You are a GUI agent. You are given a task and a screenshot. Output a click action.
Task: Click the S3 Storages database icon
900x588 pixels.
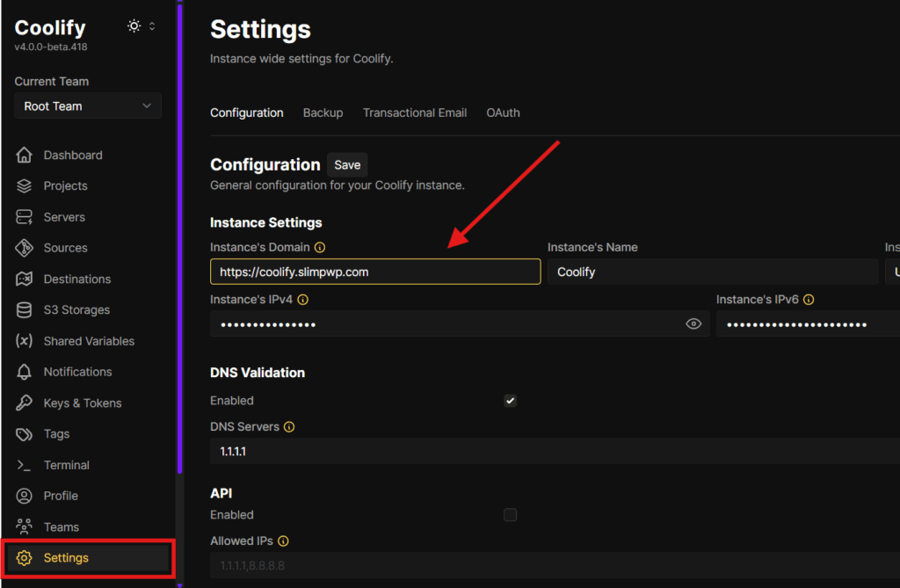(24, 310)
